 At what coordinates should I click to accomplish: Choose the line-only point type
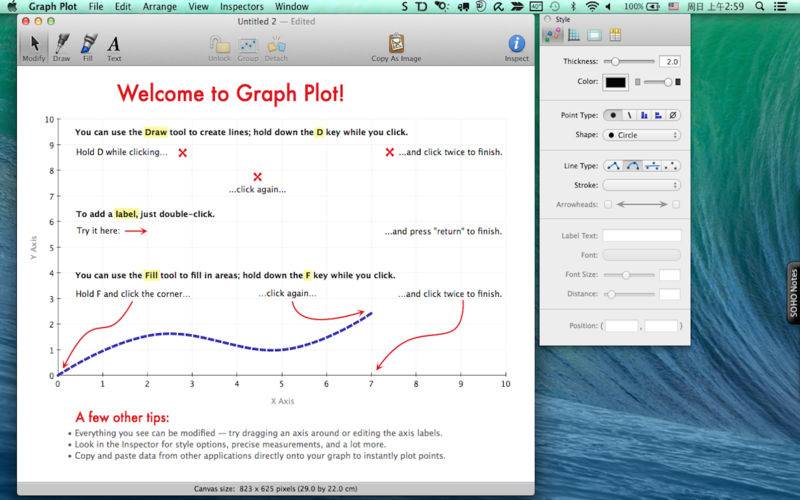(x=630, y=115)
